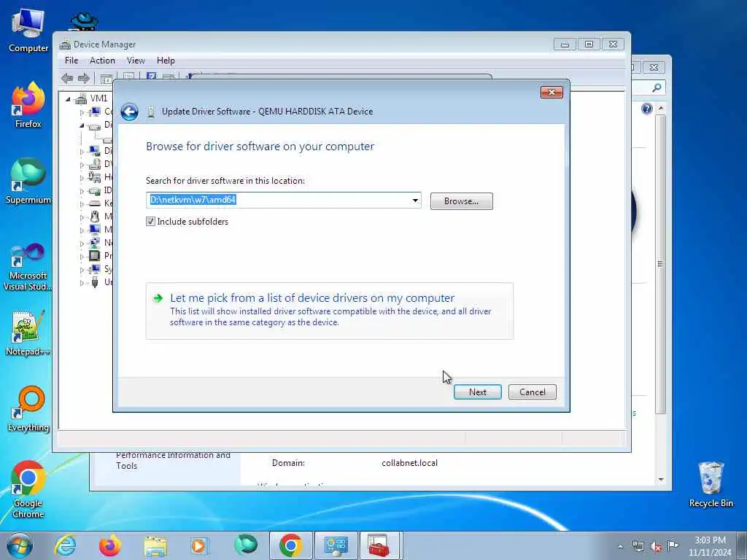Open Microsoft Visual Studio desktop shortcut
The width and height of the screenshot is (747, 560).
(28, 268)
